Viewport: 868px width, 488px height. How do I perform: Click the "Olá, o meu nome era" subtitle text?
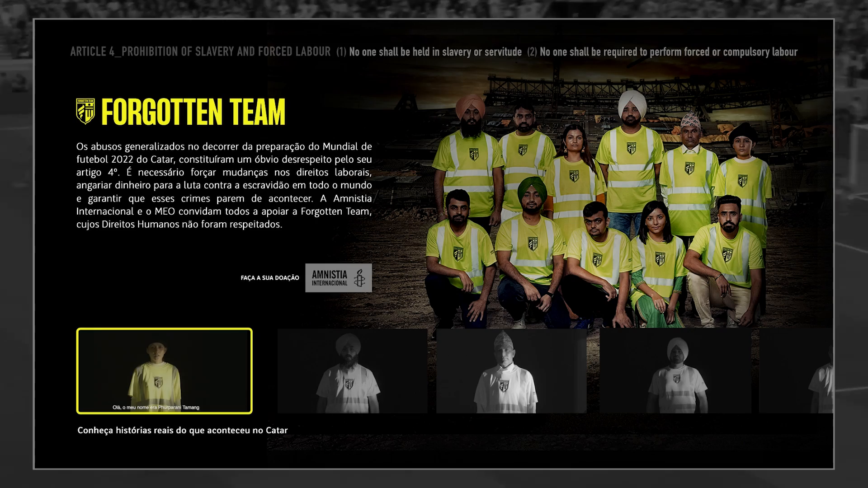(156, 407)
